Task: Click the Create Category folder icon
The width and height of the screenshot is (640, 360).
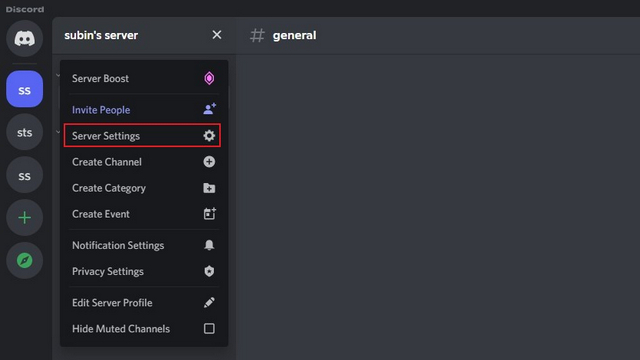Action: coord(209,188)
